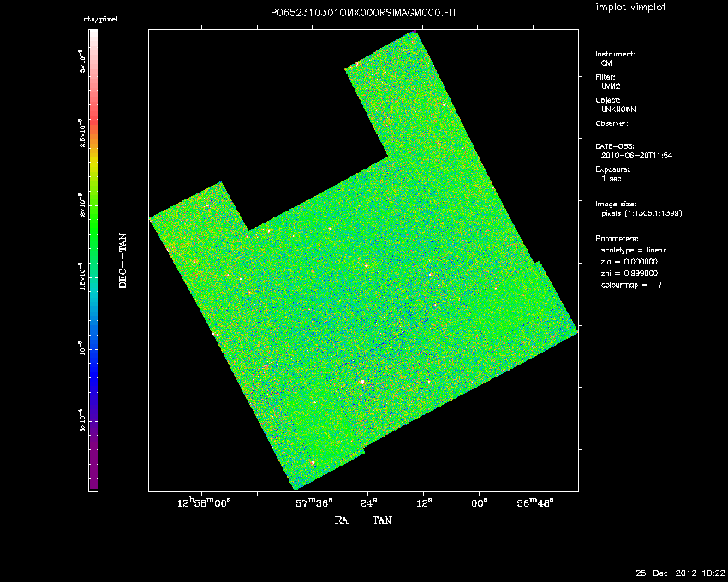
Task: Click the RA tick label '24s'
Action: 369,503
